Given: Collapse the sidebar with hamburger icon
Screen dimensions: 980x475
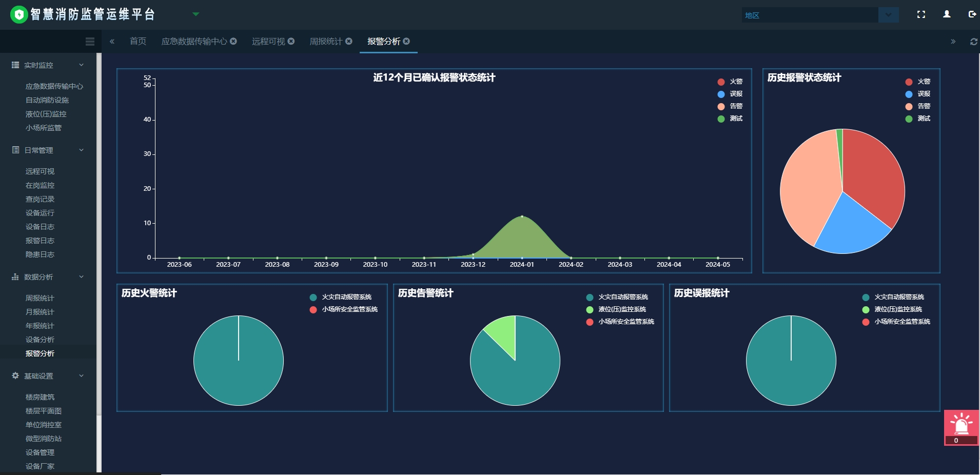Looking at the screenshot, I should click(x=90, y=42).
